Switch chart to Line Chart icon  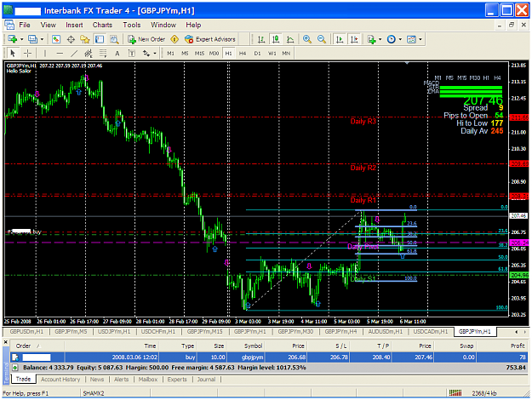pos(290,39)
